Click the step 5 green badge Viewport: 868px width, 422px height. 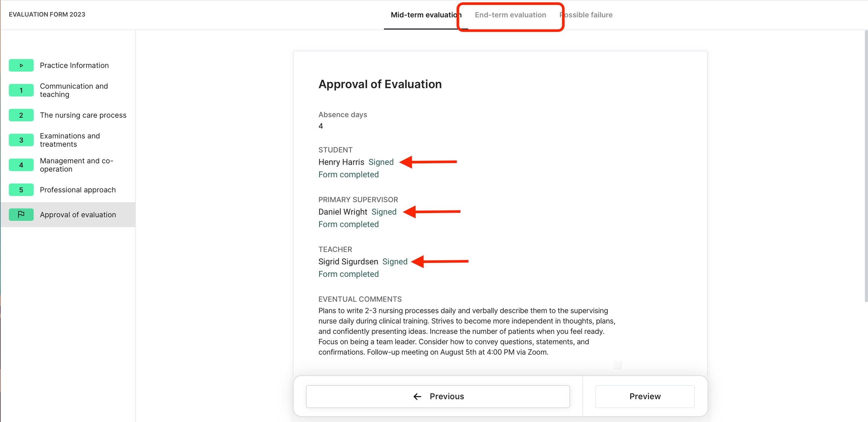21,190
